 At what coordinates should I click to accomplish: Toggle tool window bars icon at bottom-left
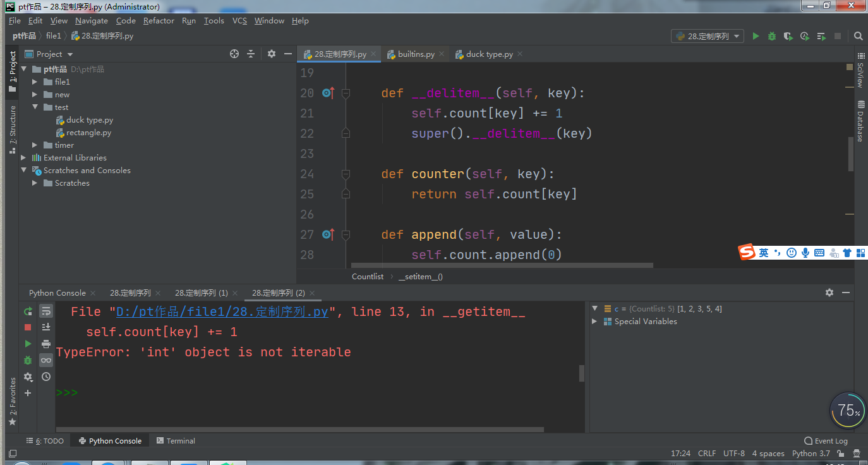tap(12, 454)
